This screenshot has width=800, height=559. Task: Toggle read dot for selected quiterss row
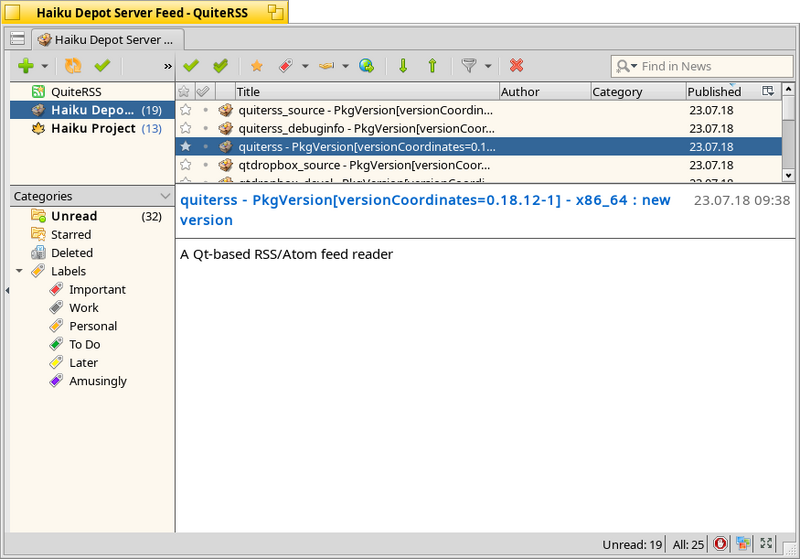point(205,147)
